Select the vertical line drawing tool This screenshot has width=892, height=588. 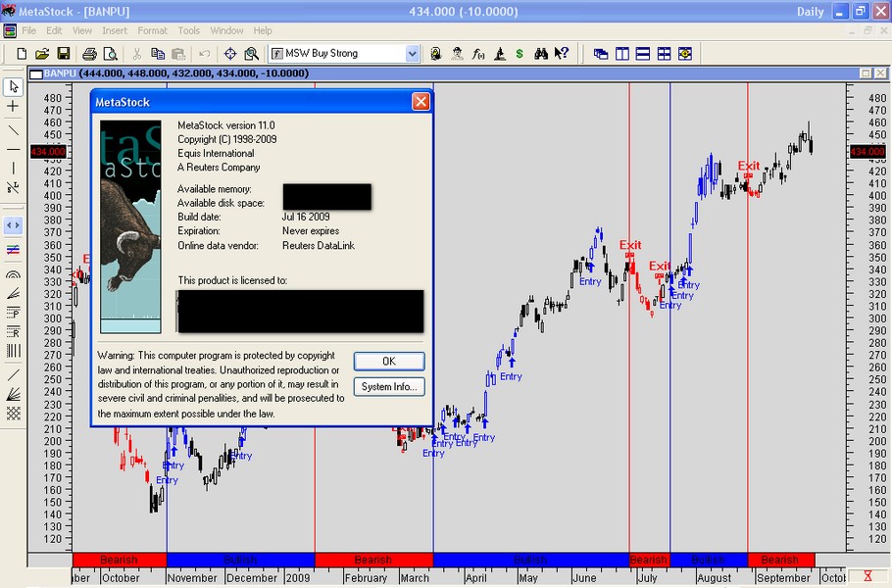(x=13, y=168)
